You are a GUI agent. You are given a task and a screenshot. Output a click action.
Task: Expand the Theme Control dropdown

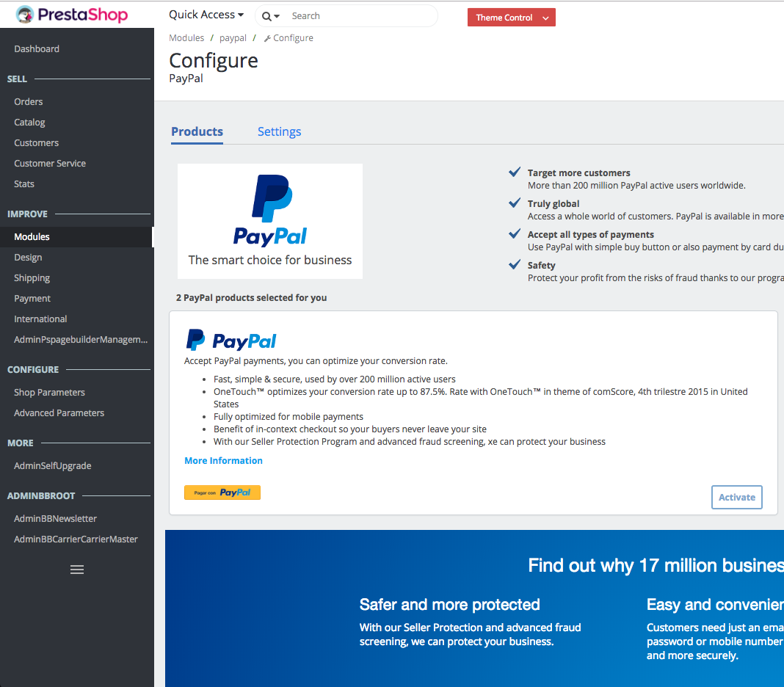coord(512,18)
